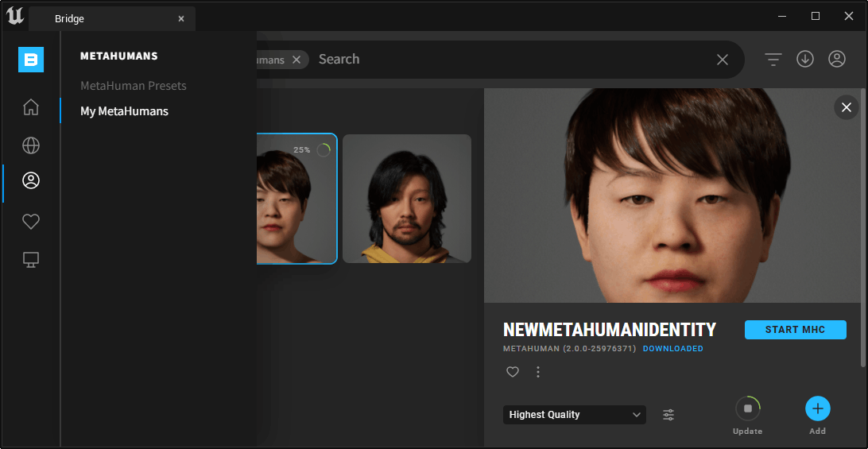Select My MetaHumans in menu
Screen dimensions: 868x449
[125, 111]
